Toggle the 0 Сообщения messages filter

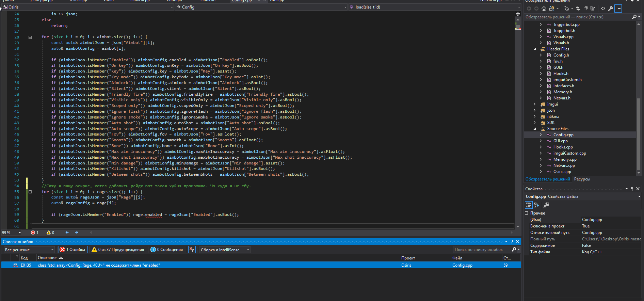[x=167, y=250]
